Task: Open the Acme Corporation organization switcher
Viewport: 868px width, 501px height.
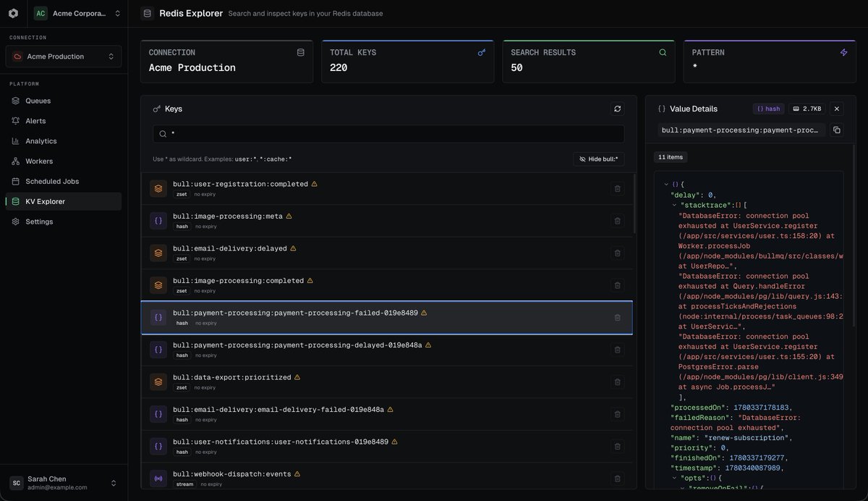Action: pyautogui.click(x=78, y=13)
